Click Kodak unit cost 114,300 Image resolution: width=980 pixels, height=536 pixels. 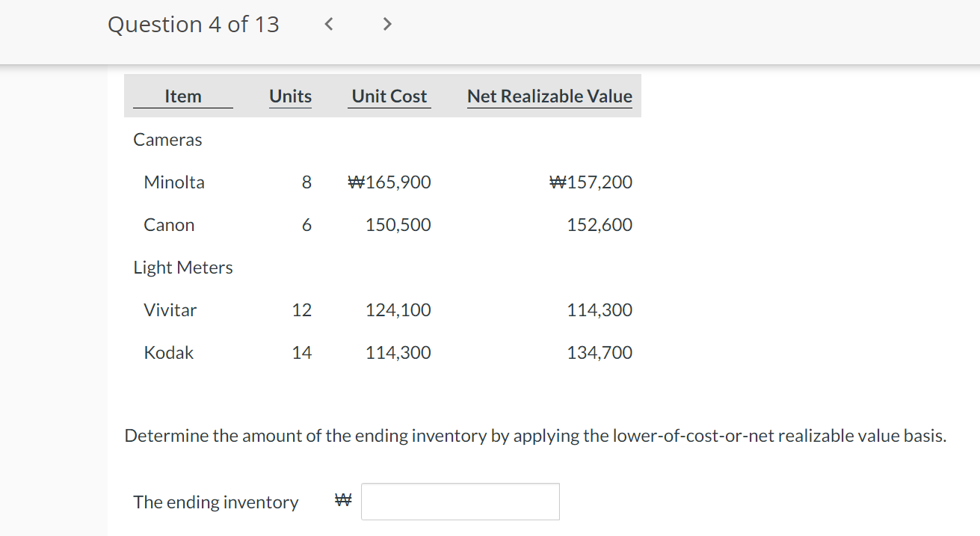click(x=398, y=353)
